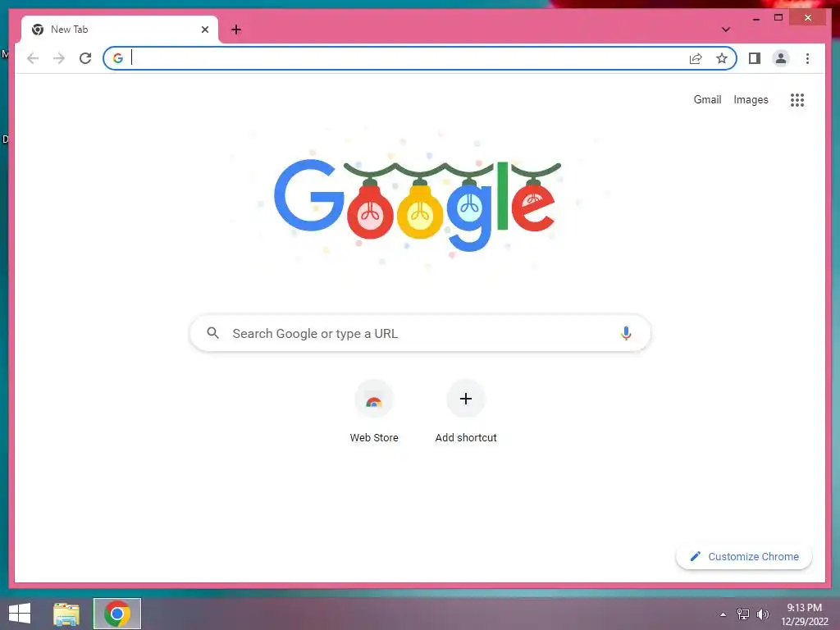
Task: Open the Google apps grid
Action: (x=797, y=99)
